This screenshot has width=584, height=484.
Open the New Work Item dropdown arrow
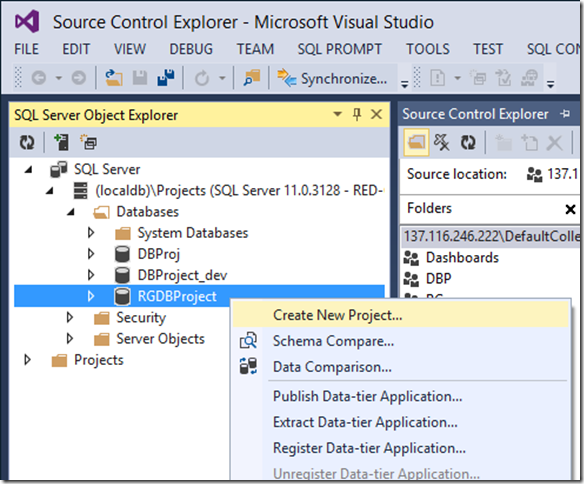458,78
